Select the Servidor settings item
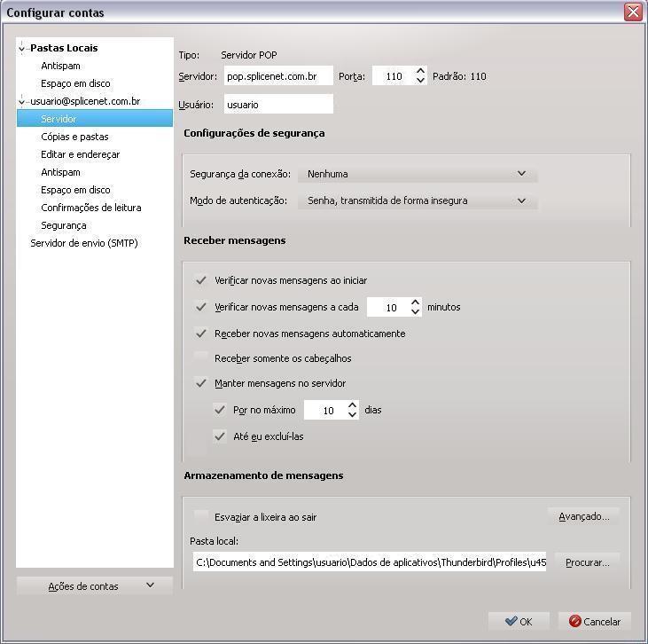The image size is (648, 644). click(95, 119)
